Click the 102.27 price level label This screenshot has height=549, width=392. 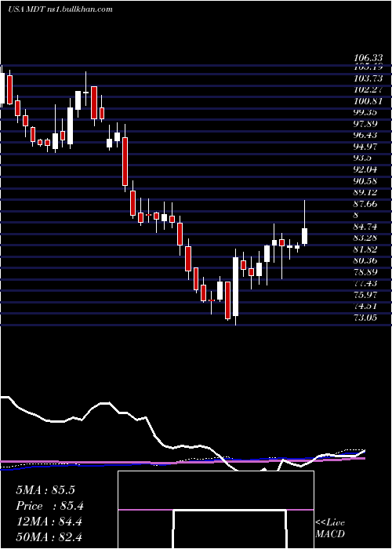pyautogui.click(x=368, y=89)
